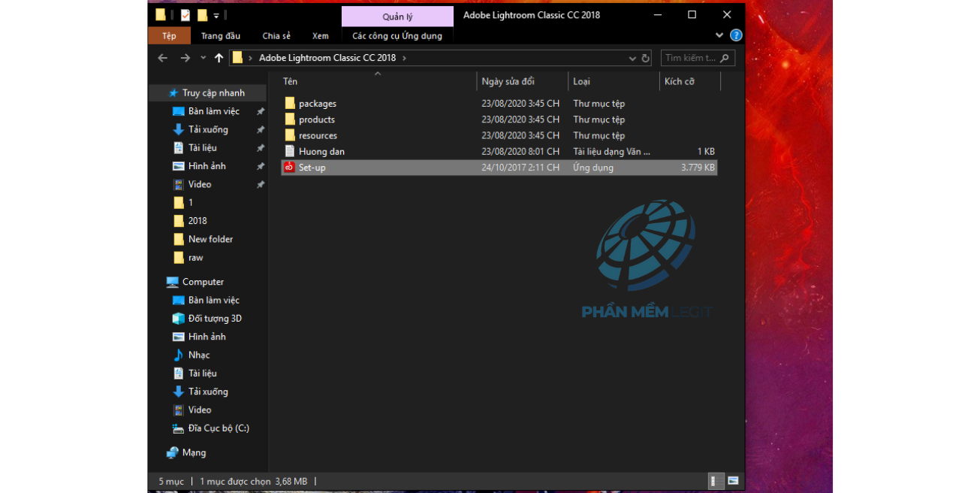Maximize the Explorer window
This screenshot has width=980, height=493.
[x=692, y=15]
